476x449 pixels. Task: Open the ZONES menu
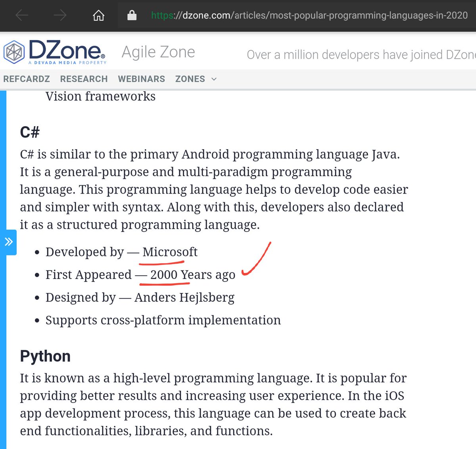tap(190, 79)
